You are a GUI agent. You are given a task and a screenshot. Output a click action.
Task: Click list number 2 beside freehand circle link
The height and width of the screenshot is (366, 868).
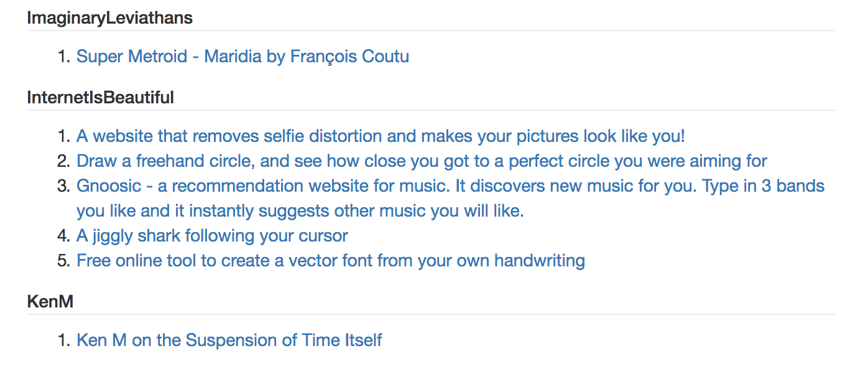64,161
